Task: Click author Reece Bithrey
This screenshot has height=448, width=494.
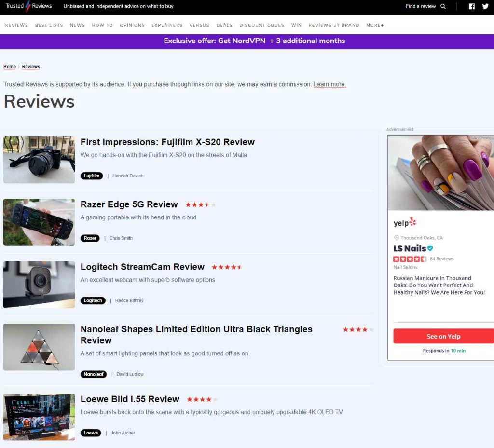Action: tap(129, 300)
